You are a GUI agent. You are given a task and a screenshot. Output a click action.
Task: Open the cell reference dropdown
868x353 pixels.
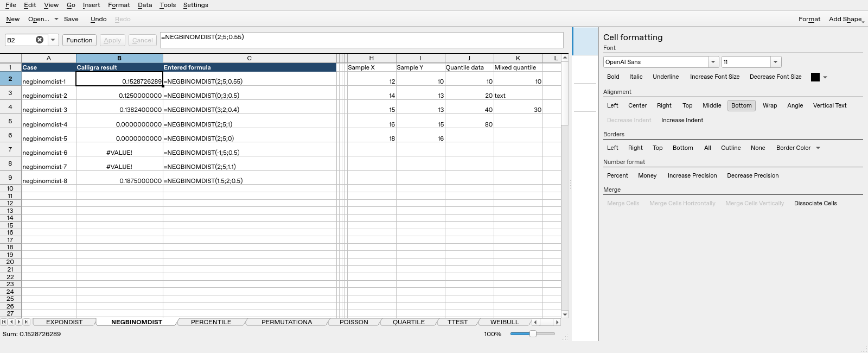point(53,40)
